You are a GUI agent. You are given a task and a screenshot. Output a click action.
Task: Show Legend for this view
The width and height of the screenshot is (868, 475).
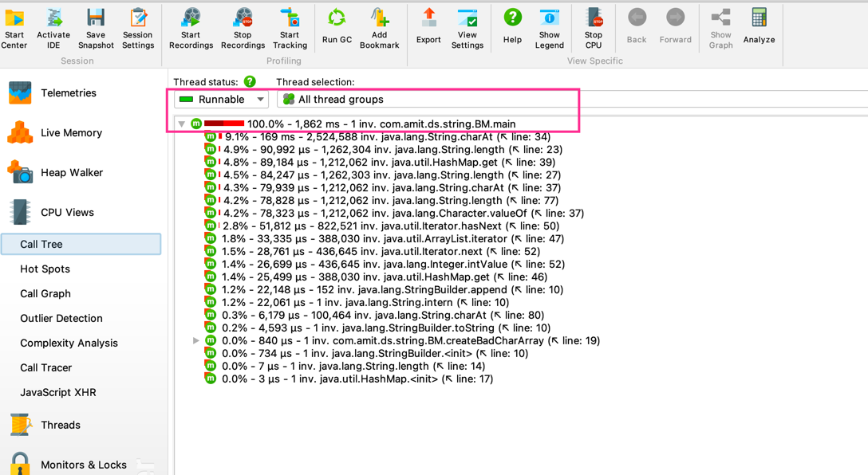tap(549, 29)
